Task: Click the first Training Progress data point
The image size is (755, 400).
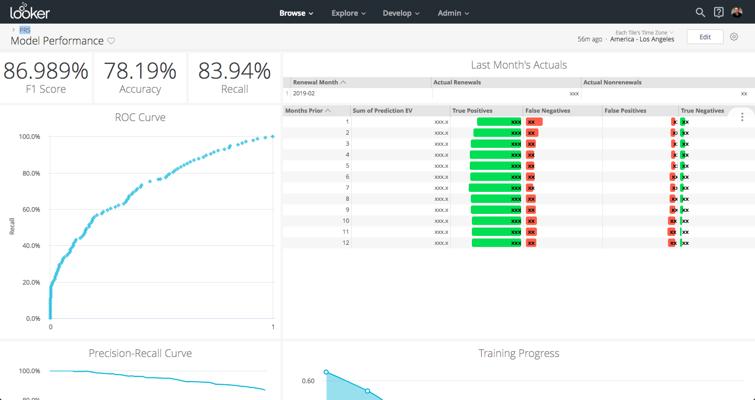Action: (x=326, y=372)
